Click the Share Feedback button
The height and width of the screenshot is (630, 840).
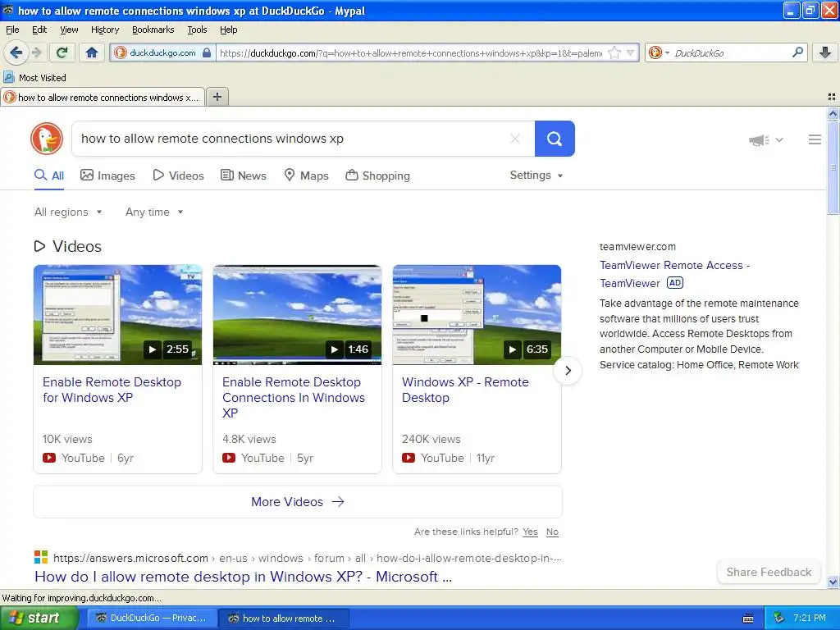tap(769, 572)
